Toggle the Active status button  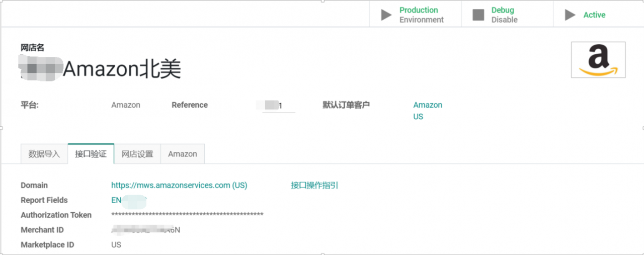pos(598,15)
